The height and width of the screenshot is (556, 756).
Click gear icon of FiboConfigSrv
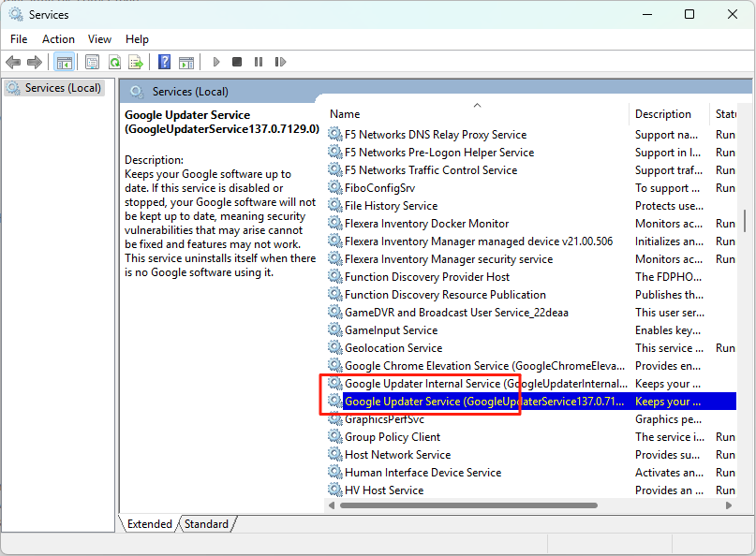coord(335,187)
